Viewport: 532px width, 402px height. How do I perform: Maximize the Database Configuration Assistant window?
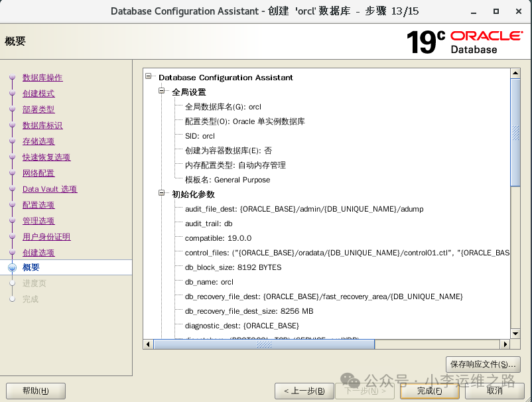point(496,11)
